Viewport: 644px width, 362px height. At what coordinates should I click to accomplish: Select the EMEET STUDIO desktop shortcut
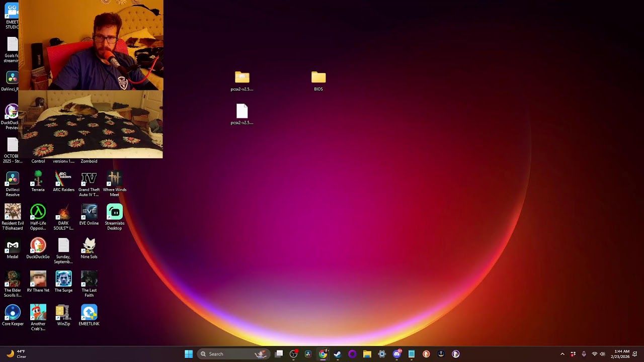click(12, 16)
